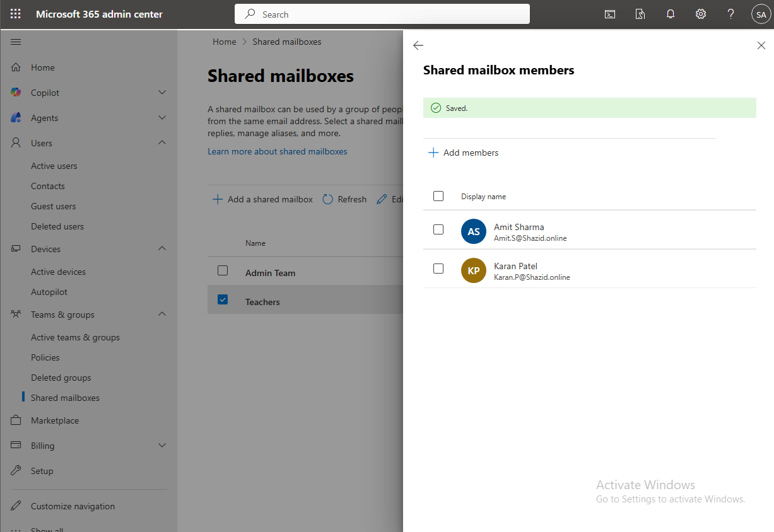Expand the Copilot nav chevron
774x532 pixels.
pyautogui.click(x=162, y=93)
